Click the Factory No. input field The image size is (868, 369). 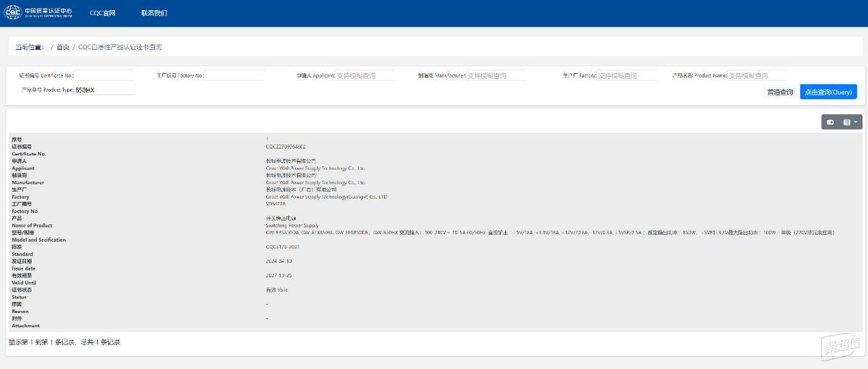point(235,75)
